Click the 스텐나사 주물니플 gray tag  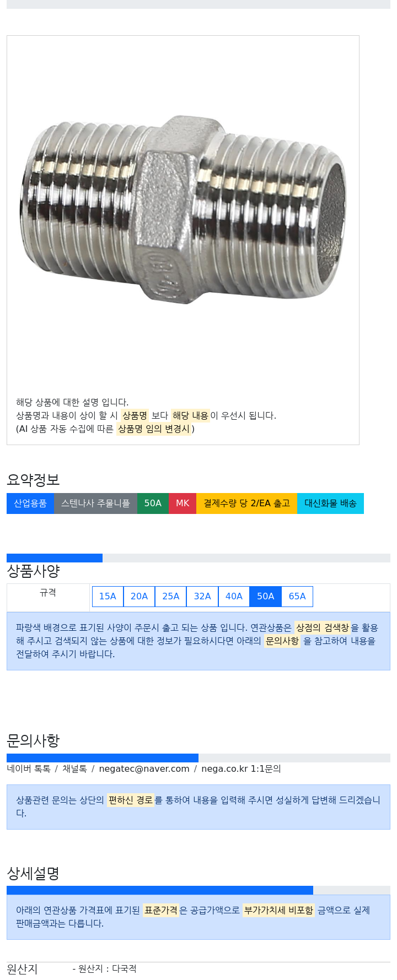(x=95, y=503)
